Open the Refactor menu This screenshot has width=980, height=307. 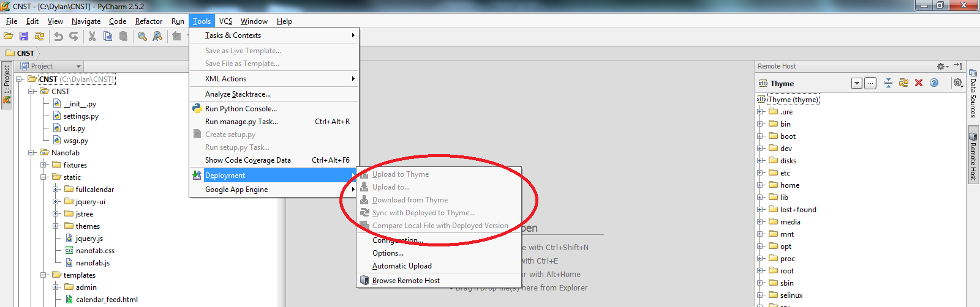(149, 21)
